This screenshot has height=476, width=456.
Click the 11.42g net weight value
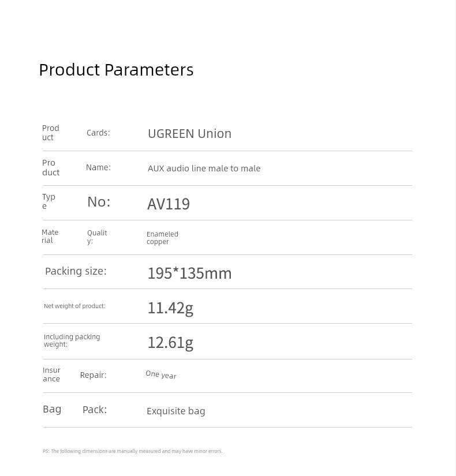click(x=170, y=309)
